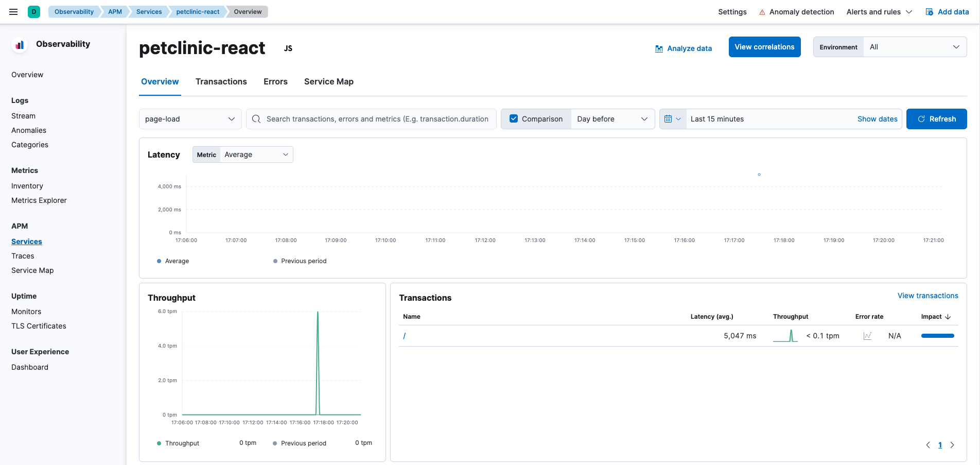Screen dimensions: 980x465
Task: Click the Impact column sort arrow
Action: click(948, 317)
